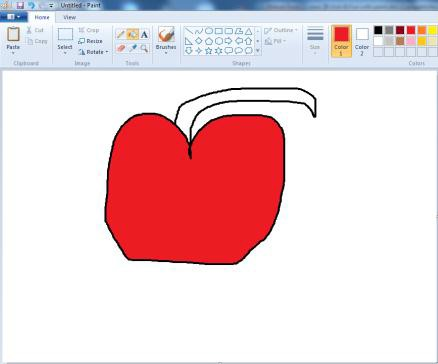
Task: Click the Cut scissors button
Action: click(35, 30)
